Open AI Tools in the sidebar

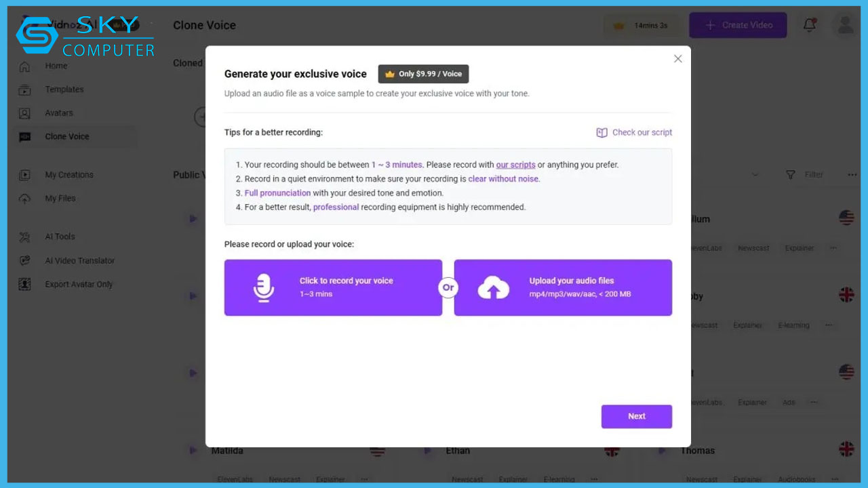[60, 237]
